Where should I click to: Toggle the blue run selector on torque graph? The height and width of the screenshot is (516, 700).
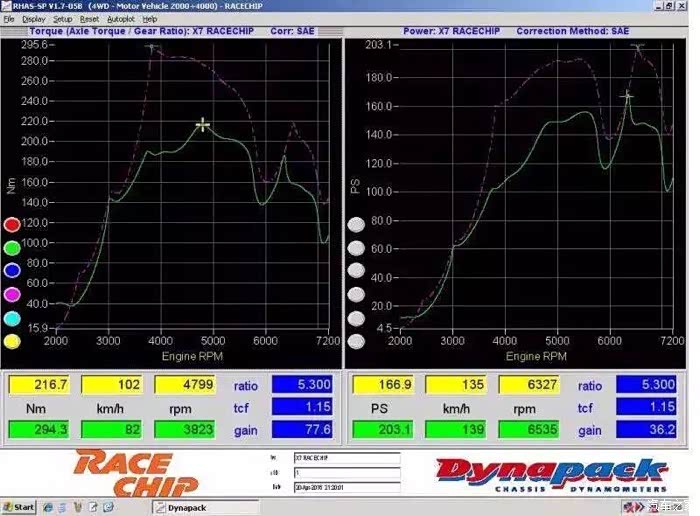tap(12, 271)
